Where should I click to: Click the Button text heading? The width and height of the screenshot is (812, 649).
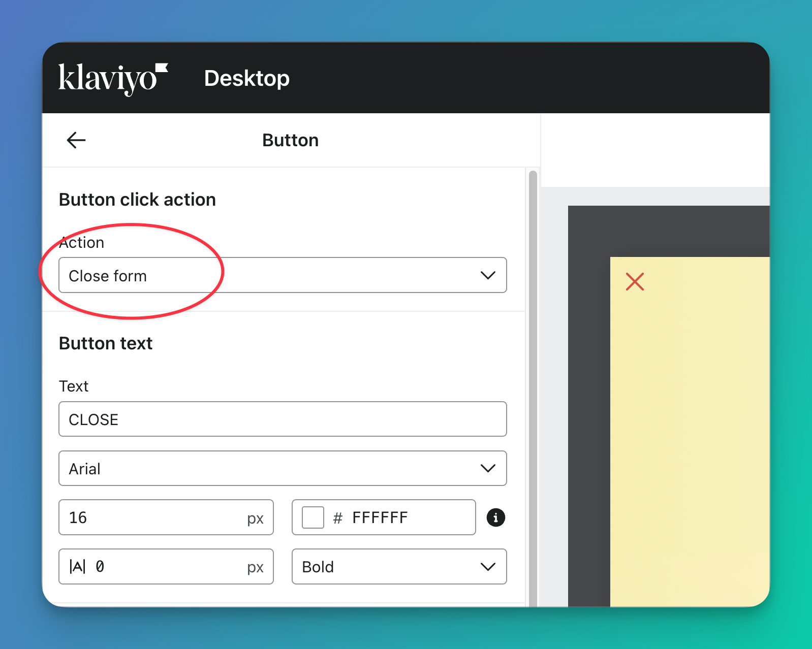click(106, 343)
